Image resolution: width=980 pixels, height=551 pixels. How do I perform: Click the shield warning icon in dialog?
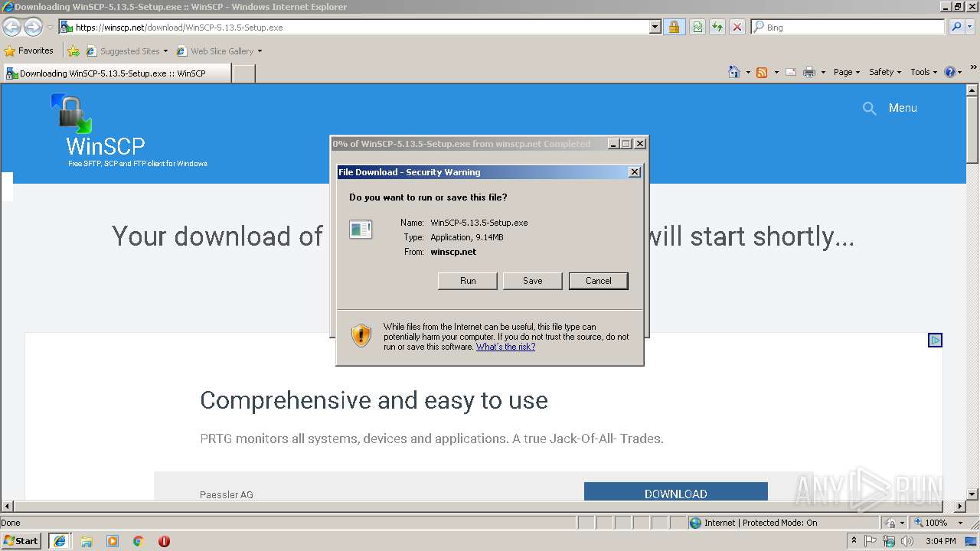[x=361, y=336]
